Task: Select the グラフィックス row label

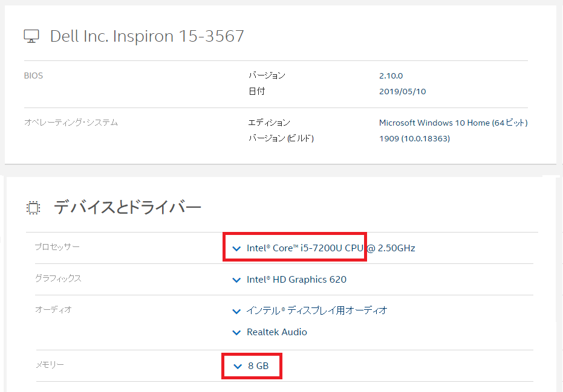Action: (x=58, y=278)
